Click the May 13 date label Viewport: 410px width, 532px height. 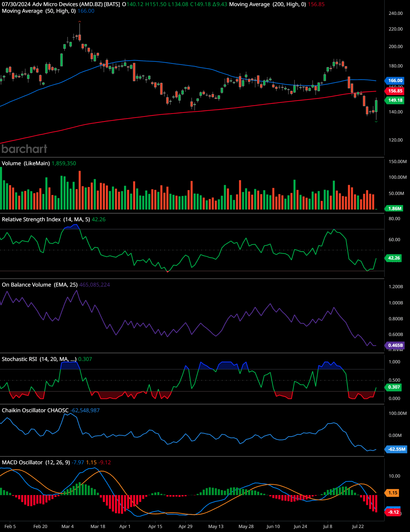click(216, 526)
